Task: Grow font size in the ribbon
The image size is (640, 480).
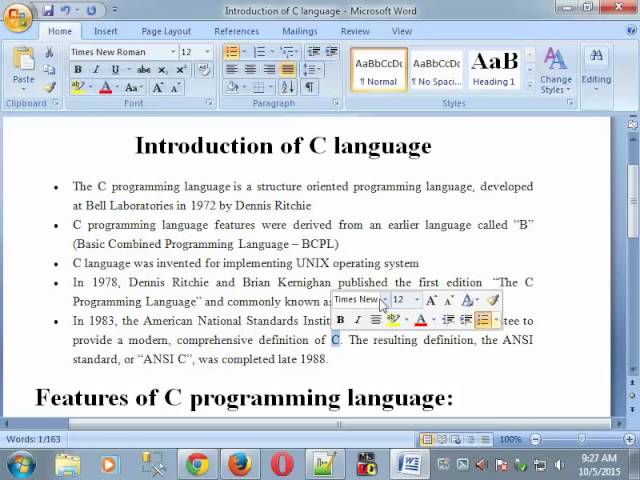Action: (157, 87)
